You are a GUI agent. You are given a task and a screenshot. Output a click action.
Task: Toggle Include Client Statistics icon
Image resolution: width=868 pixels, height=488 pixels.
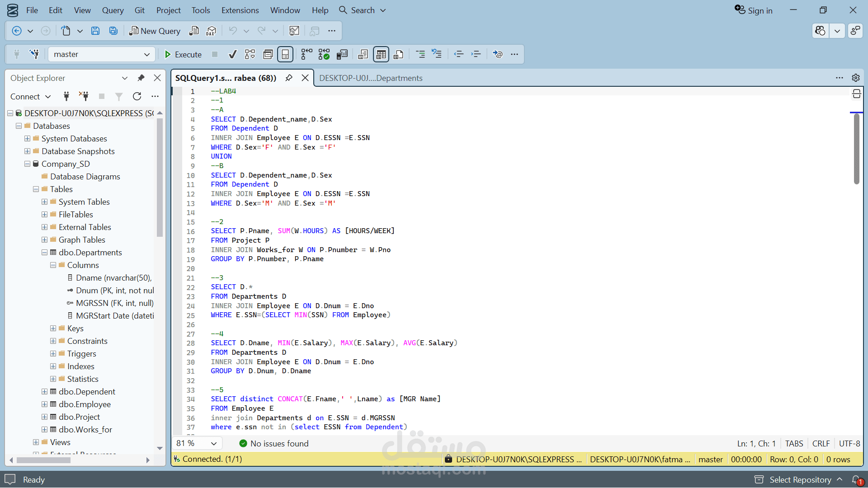(342, 54)
